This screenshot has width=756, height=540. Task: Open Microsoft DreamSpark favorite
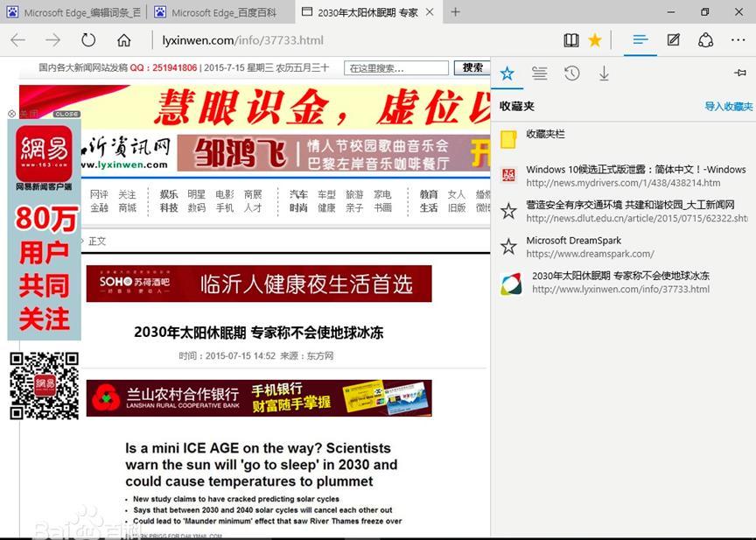[623, 247]
